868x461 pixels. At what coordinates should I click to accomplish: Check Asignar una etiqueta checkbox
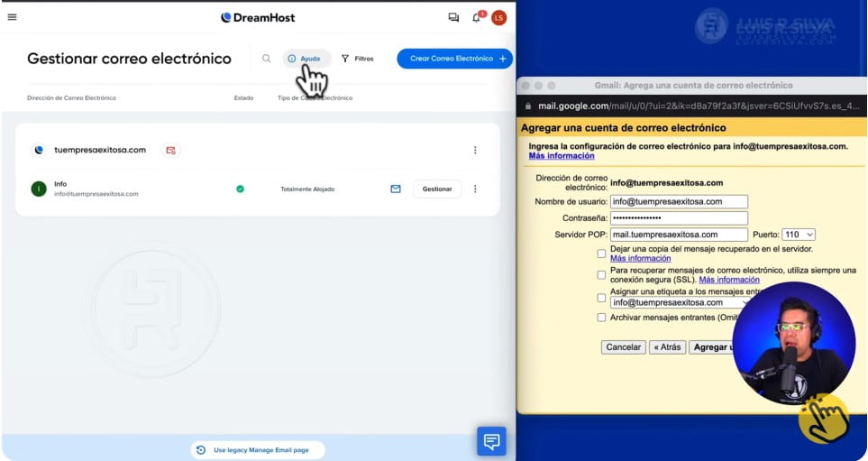[x=601, y=298]
